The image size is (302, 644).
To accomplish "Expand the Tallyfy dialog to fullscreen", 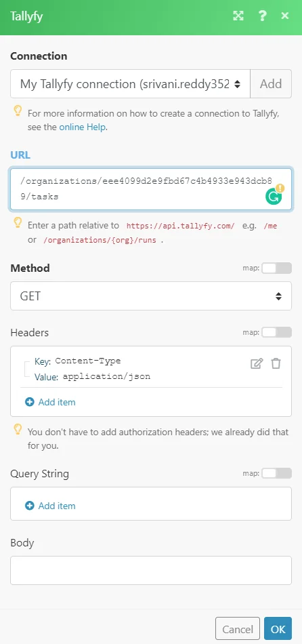I will 238,16.
